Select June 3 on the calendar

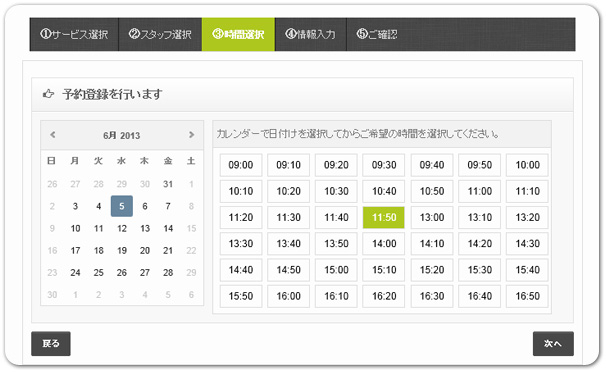click(75, 206)
